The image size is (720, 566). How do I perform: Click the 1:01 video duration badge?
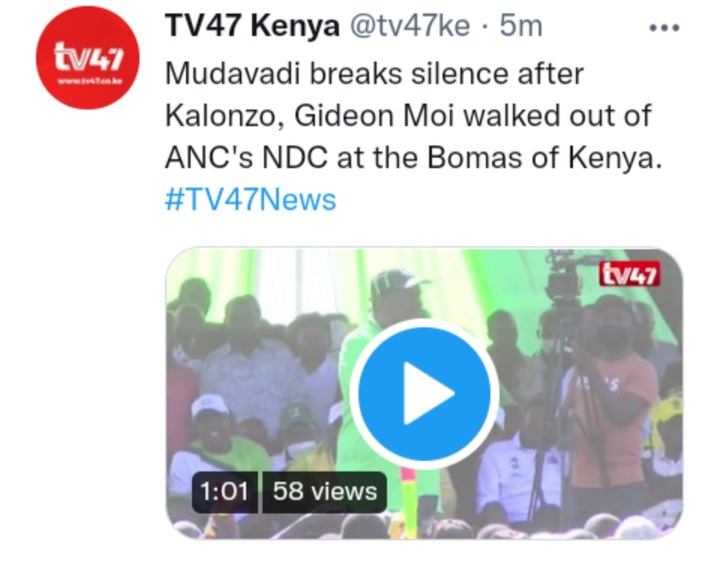225,492
